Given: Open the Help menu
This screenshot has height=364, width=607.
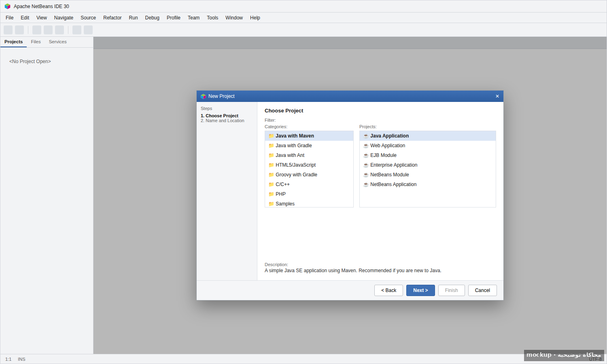Looking at the screenshot, I should tap(255, 18).
